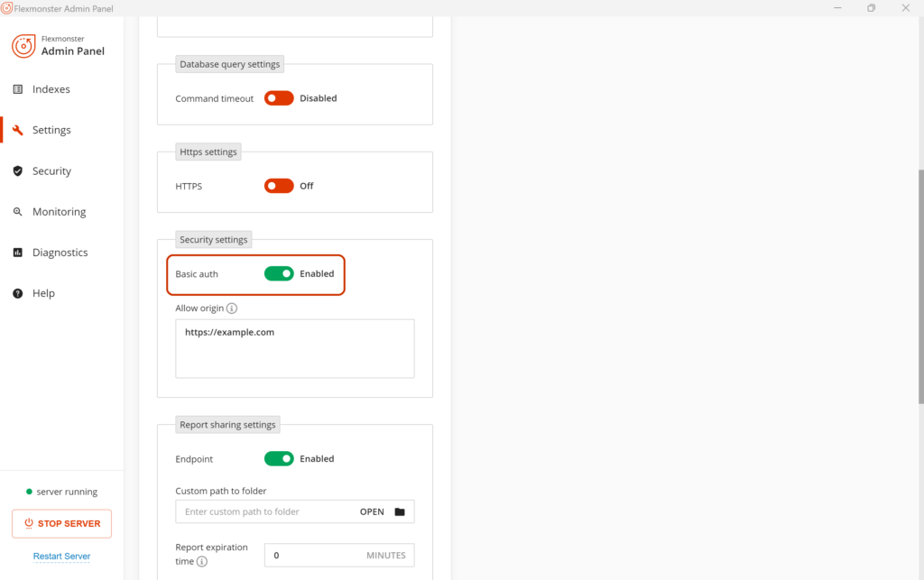924x580 pixels.
Task: Open the Indexes section icon
Action: [19, 88]
